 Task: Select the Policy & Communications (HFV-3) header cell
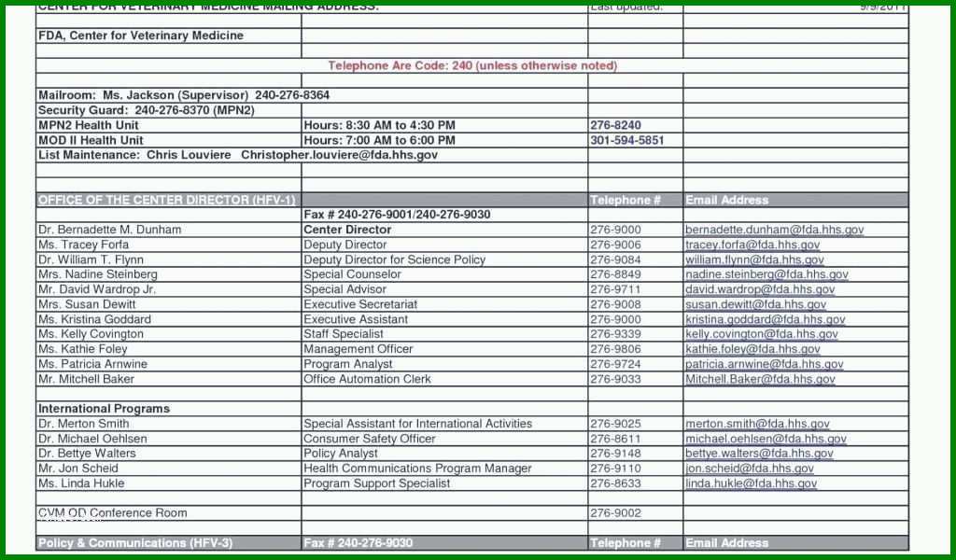pos(169,543)
